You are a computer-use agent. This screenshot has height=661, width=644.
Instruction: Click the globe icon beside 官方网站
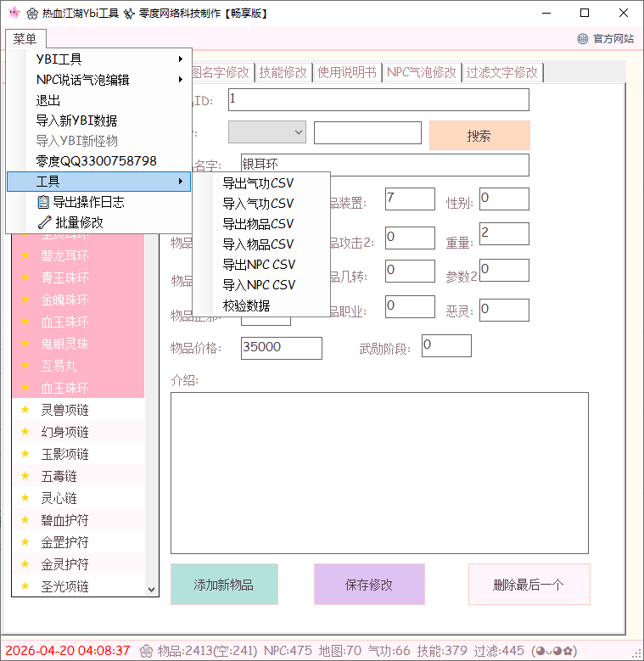pyautogui.click(x=582, y=39)
